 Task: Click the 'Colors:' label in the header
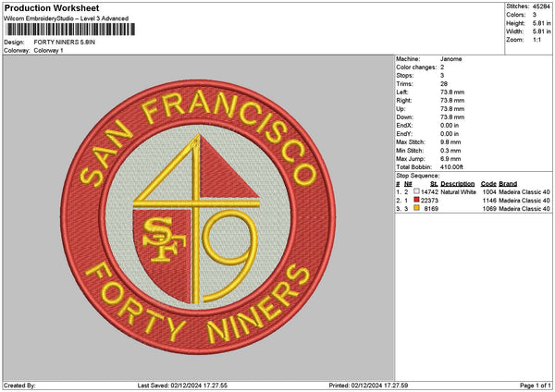click(516, 15)
